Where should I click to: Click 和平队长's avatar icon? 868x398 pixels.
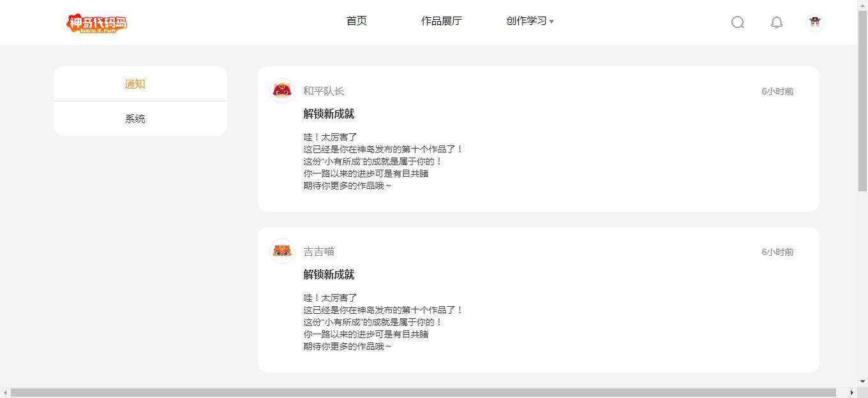[283, 91]
